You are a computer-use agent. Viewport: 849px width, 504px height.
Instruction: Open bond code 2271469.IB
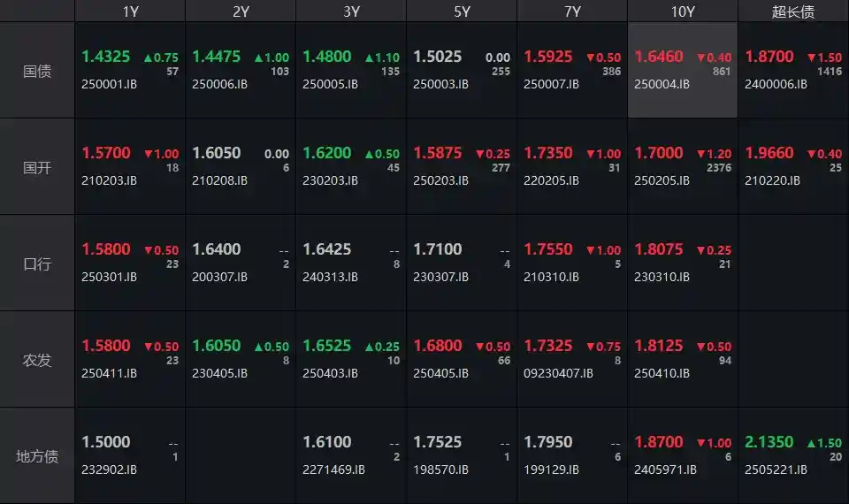pyautogui.click(x=333, y=470)
